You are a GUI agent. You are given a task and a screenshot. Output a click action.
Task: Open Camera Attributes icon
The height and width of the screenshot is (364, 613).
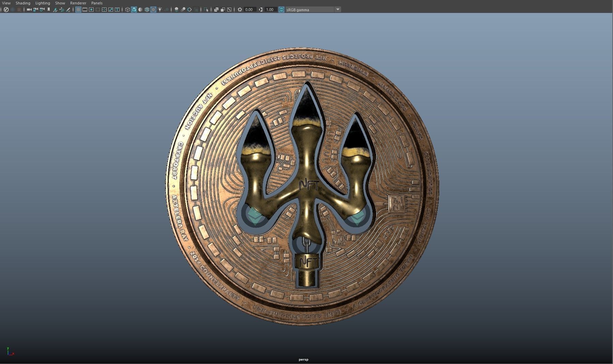(x=42, y=10)
